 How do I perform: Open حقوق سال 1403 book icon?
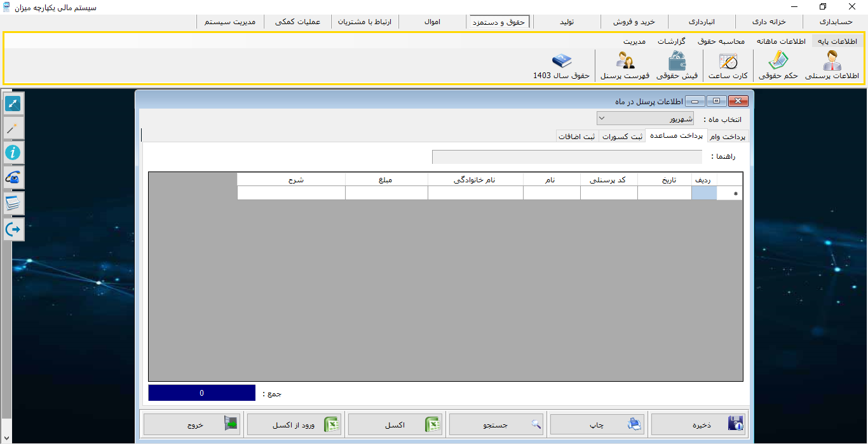click(x=562, y=66)
